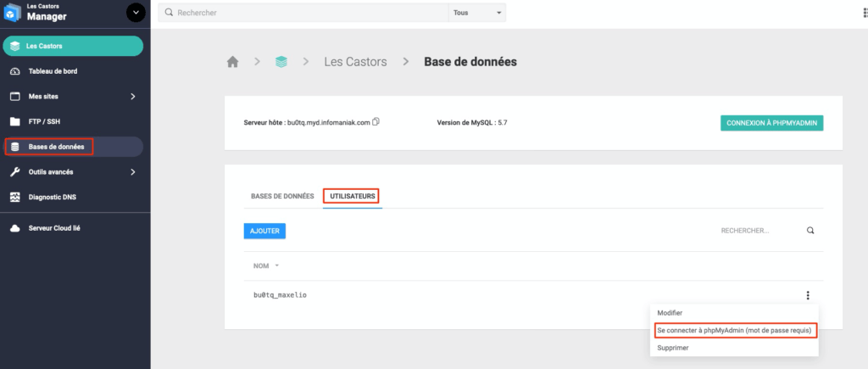Open the black circular chevron account switcher
The height and width of the screenshot is (369, 868).
click(x=136, y=12)
